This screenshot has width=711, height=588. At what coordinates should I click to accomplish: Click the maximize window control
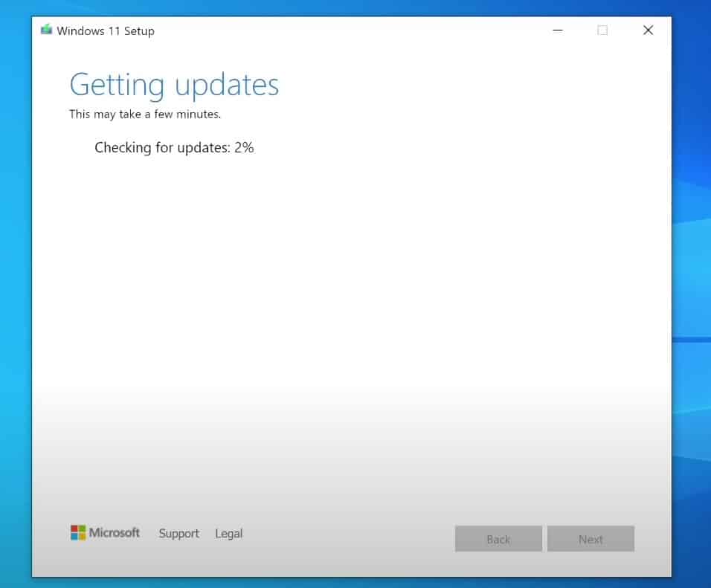(x=602, y=30)
